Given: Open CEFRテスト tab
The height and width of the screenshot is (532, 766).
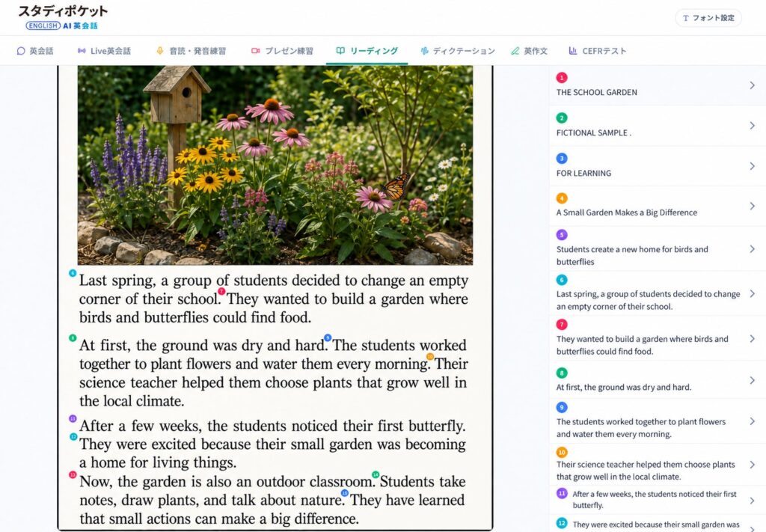Looking at the screenshot, I should pos(598,51).
